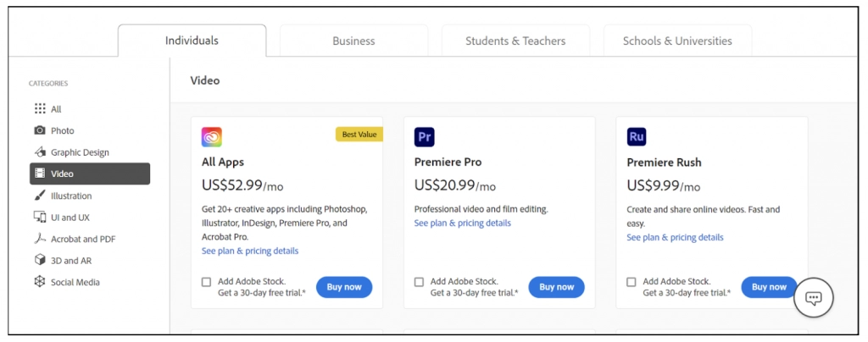
Task: View All Apps plan & pricing details
Action: [250, 251]
